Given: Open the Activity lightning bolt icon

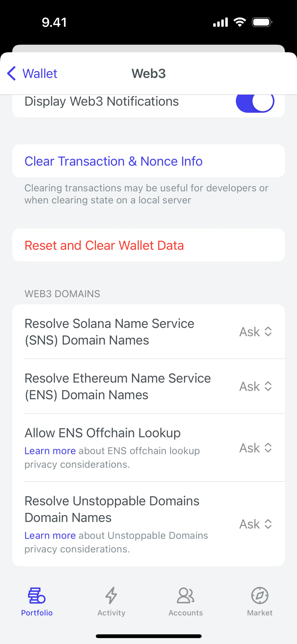Looking at the screenshot, I should pos(111,596).
